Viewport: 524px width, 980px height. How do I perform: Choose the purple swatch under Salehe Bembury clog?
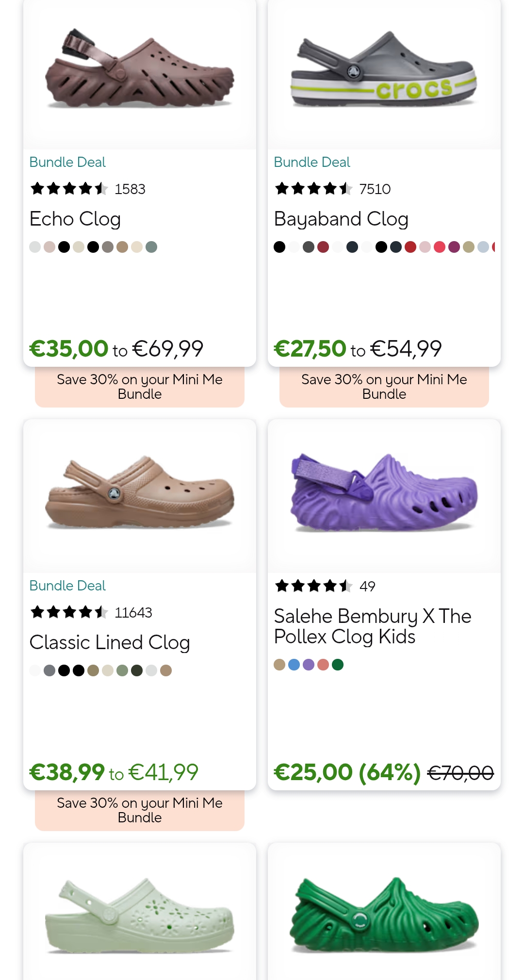click(x=308, y=665)
